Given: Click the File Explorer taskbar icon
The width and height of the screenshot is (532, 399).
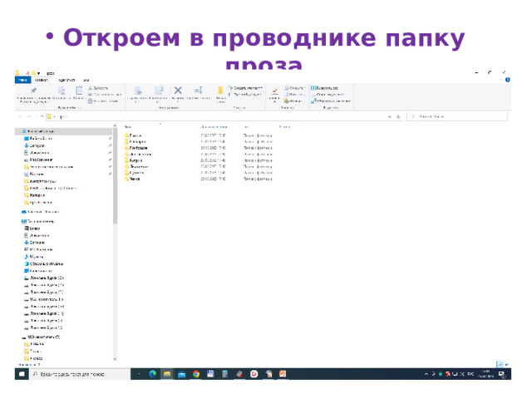Looking at the screenshot, I should (167, 374).
